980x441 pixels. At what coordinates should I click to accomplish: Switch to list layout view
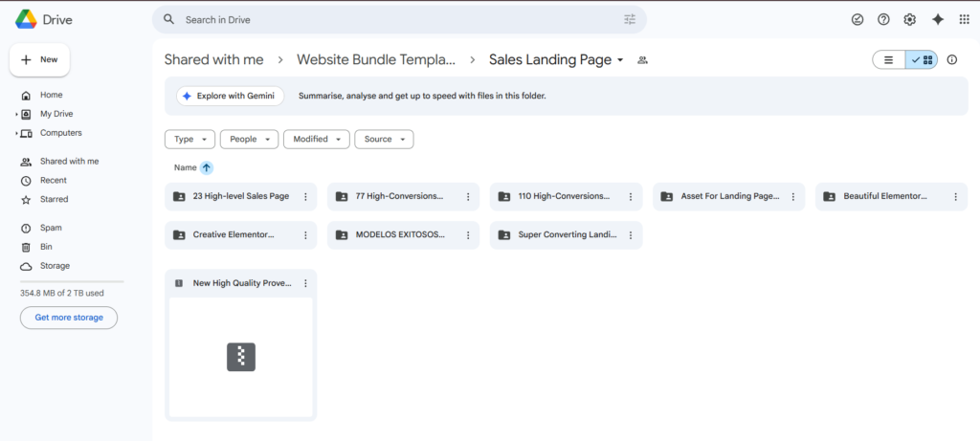(889, 59)
